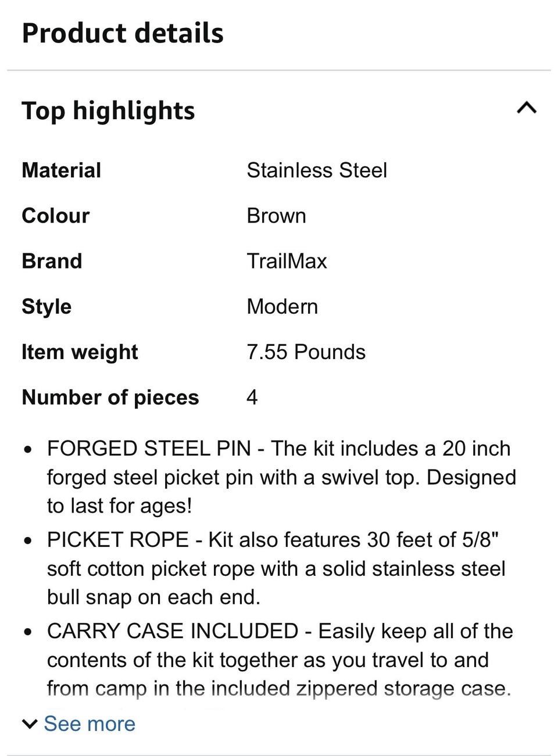Viewport: 558px width, 756px height.
Task: Select the Item weight label
Action: [x=80, y=352]
